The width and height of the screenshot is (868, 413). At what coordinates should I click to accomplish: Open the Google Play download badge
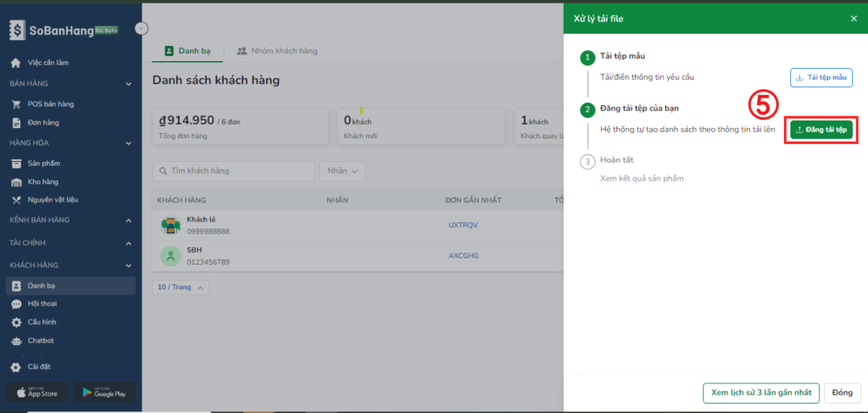pyautogui.click(x=104, y=393)
